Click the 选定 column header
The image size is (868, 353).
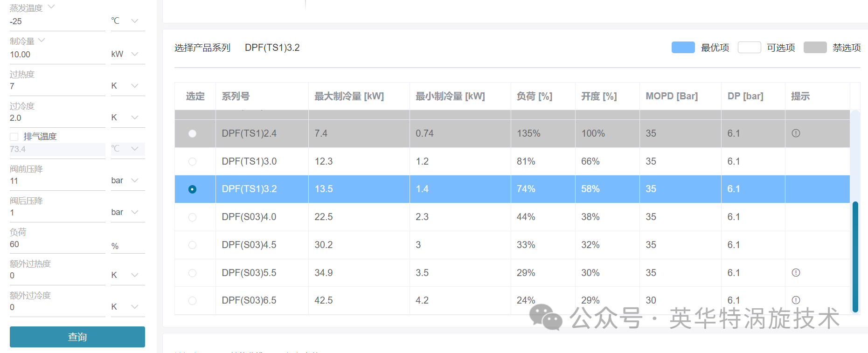pyautogui.click(x=195, y=96)
